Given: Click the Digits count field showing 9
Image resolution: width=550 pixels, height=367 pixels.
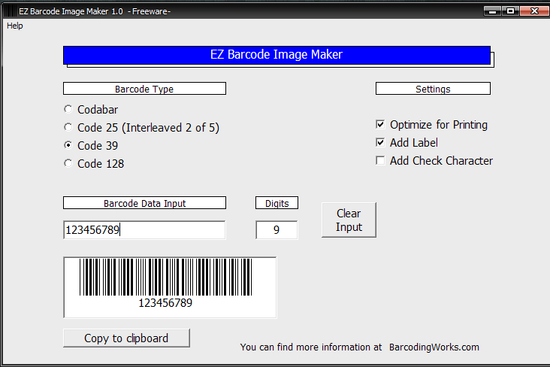Looking at the screenshot, I should (x=276, y=230).
